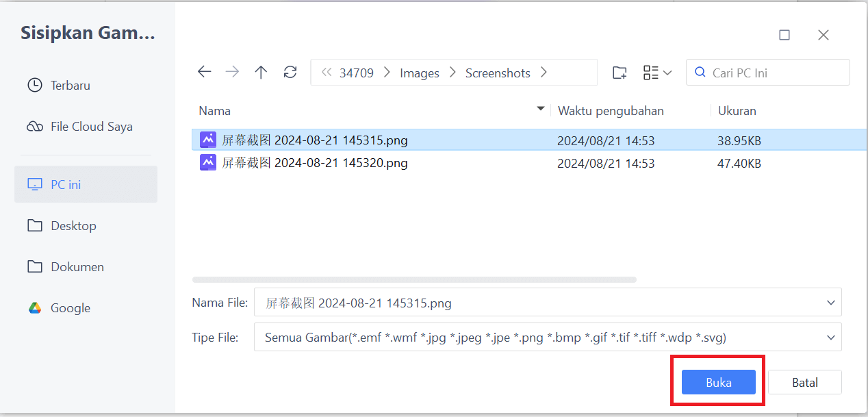Open the Tipe File format dropdown
The width and height of the screenshot is (868, 417).
click(x=830, y=337)
